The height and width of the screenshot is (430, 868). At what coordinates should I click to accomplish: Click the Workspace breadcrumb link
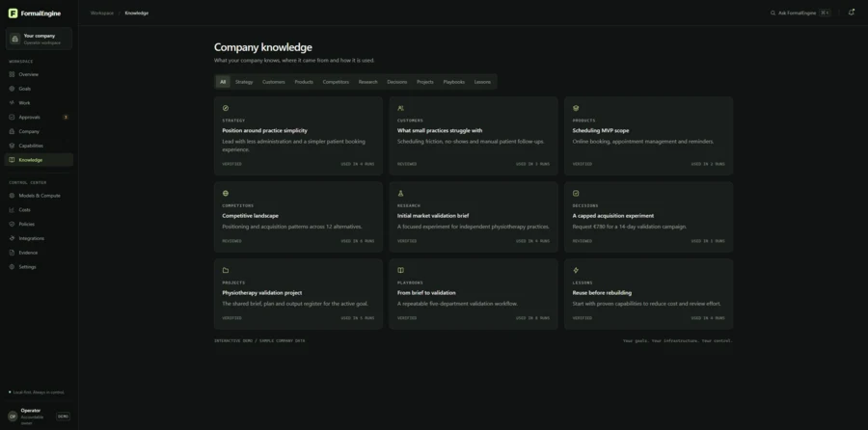click(102, 13)
